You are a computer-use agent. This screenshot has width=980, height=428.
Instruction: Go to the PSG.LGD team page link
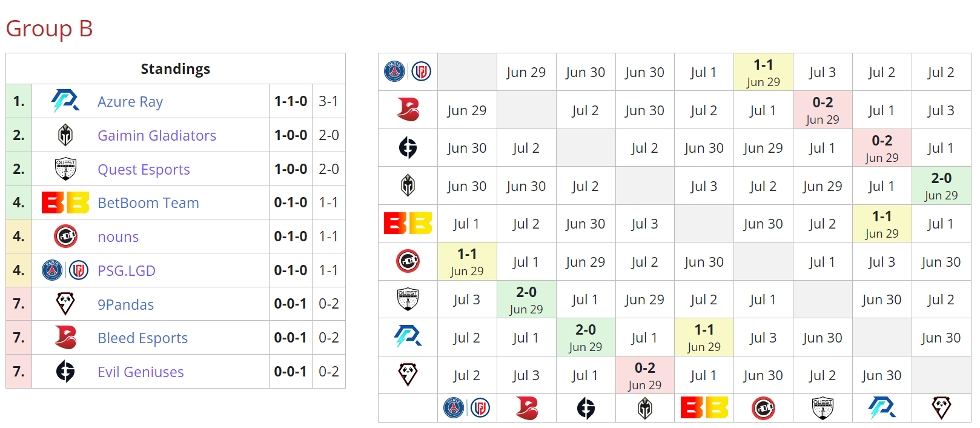pyautogui.click(x=127, y=270)
